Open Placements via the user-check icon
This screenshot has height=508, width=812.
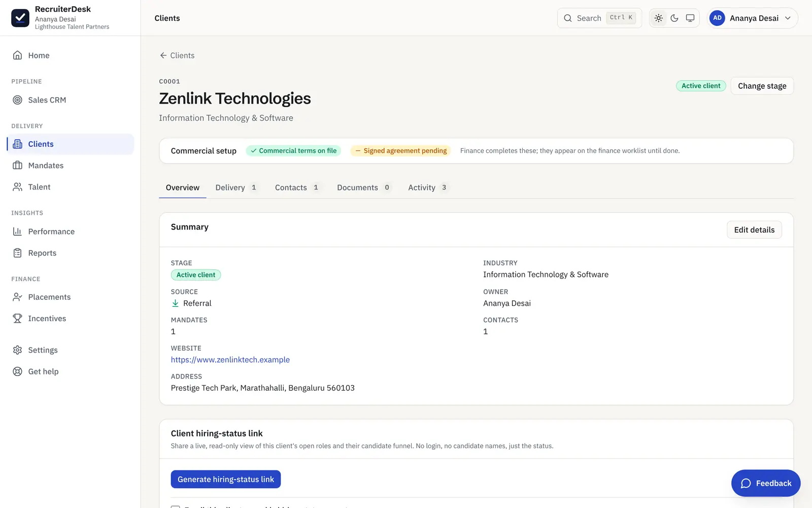pyautogui.click(x=17, y=297)
